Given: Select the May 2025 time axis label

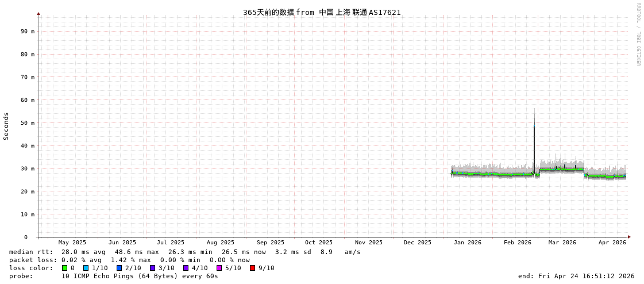Looking at the screenshot, I should point(72,243).
